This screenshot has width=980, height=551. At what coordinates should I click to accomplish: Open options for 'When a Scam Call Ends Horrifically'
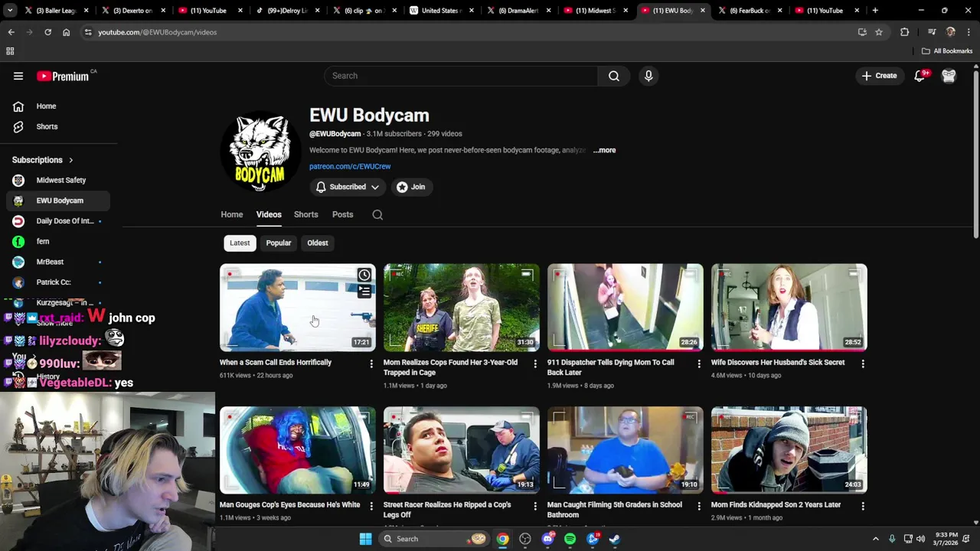(x=371, y=364)
